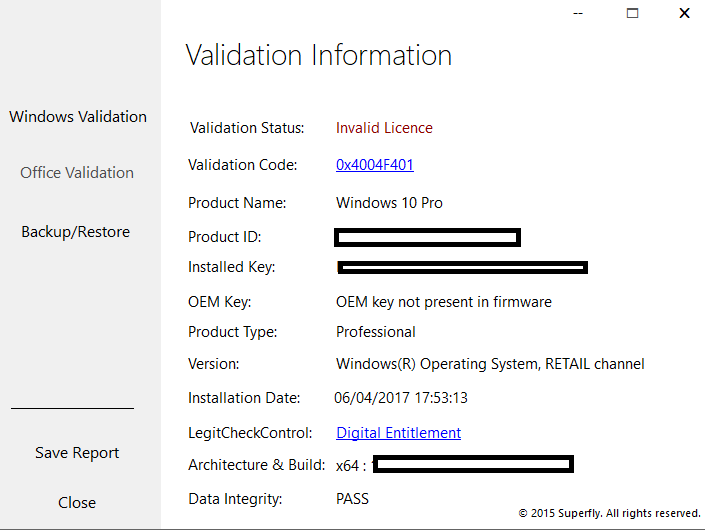This screenshot has height=530, width=705.
Task: Click the Validation Status label
Action: [247, 128]
